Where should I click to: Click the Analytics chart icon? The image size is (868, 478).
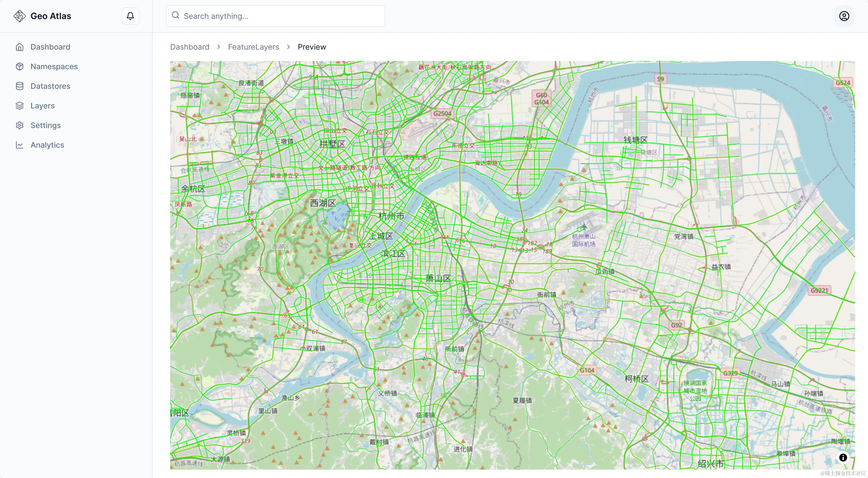[20, 145]
